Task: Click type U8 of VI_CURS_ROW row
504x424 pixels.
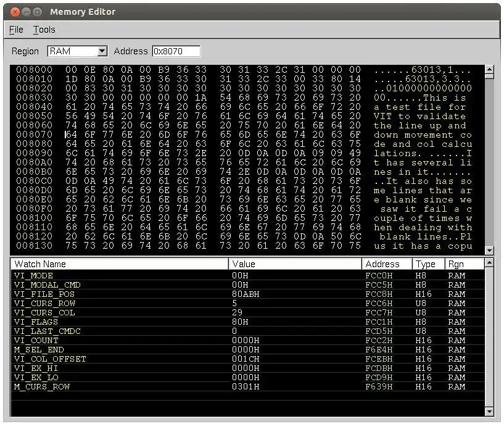Action: [421, 304]
